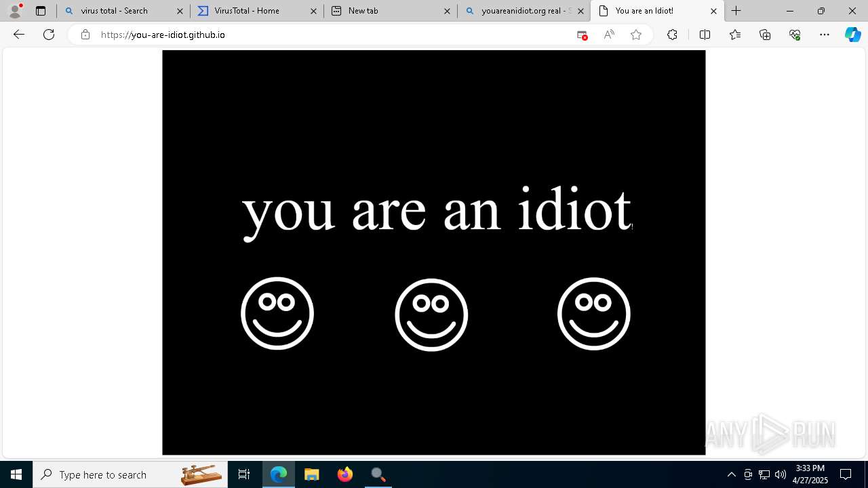Go back to the previous page
The image size is (868, 488).
19,35
